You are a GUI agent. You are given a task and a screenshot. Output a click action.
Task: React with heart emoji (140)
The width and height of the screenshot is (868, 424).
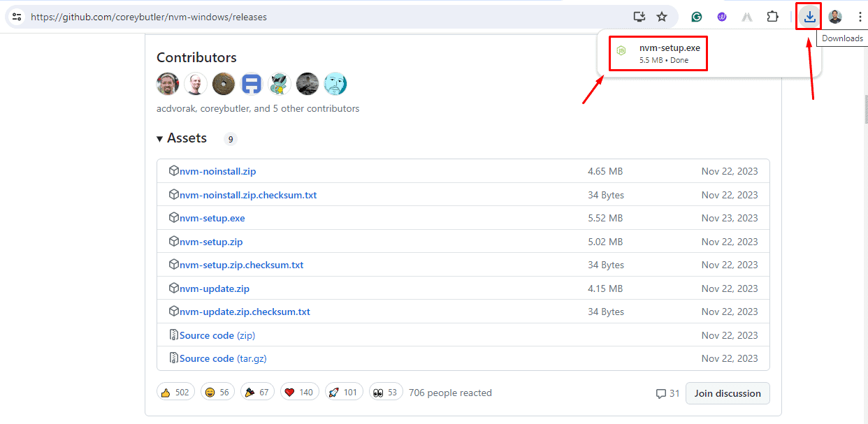(x=300, y=393)
